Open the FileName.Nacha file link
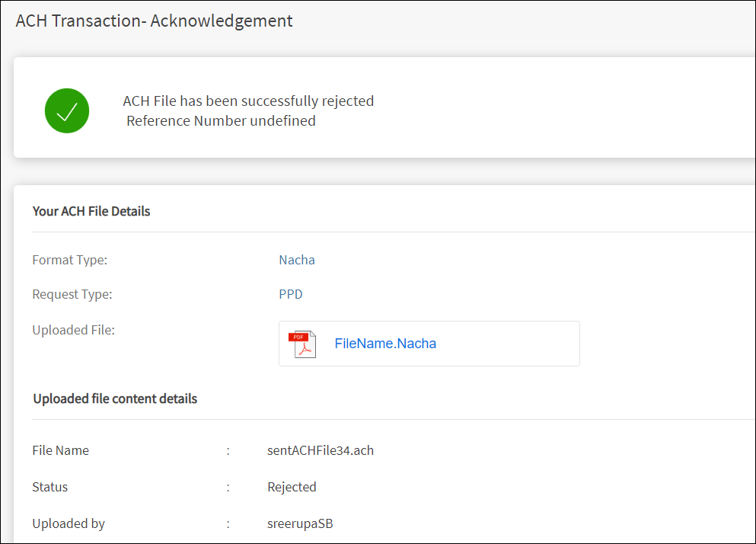Image resolution: width=756 pixels, height=544 pixels. coord(385,344)
